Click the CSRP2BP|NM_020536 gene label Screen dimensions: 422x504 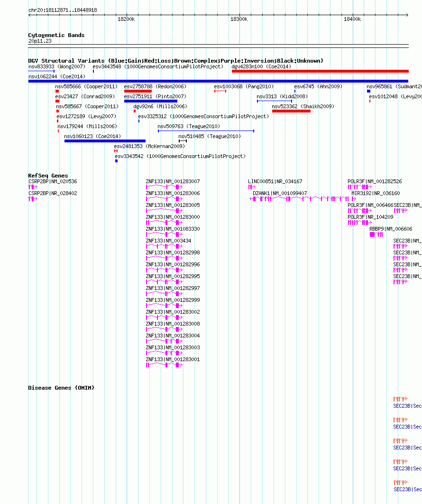pyautogui.click(x=53, y=181)
